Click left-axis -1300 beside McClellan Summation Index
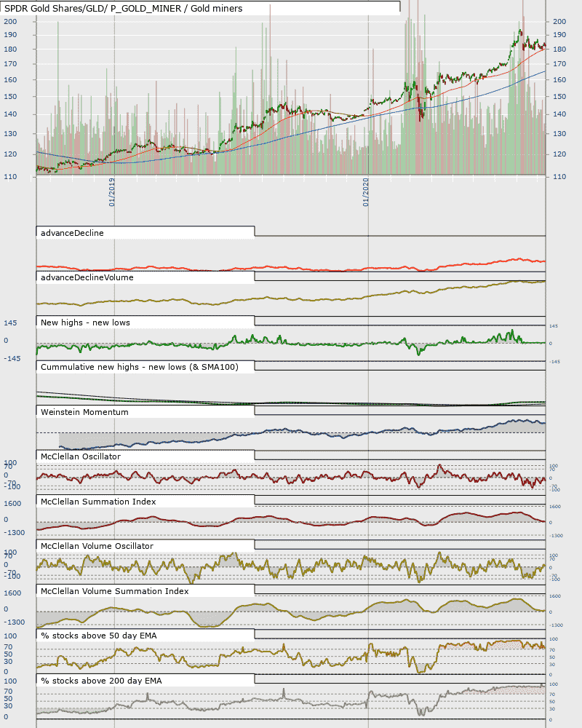 15,533
